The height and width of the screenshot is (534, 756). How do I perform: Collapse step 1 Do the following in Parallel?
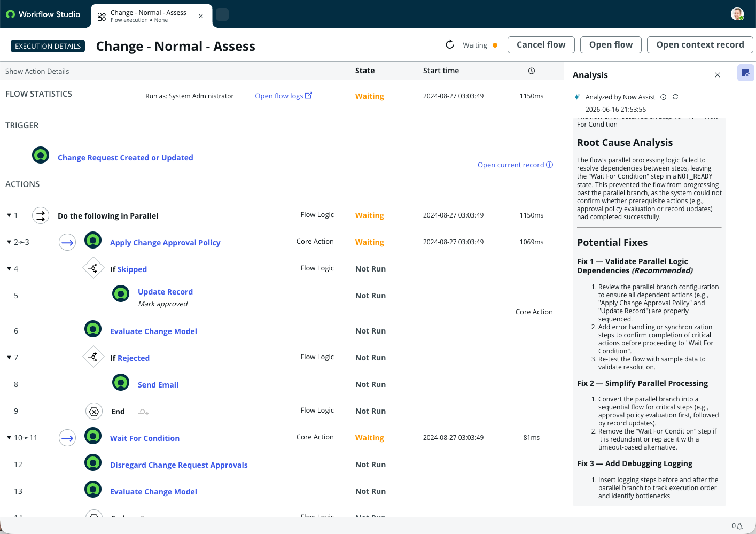tap(9, 215)
